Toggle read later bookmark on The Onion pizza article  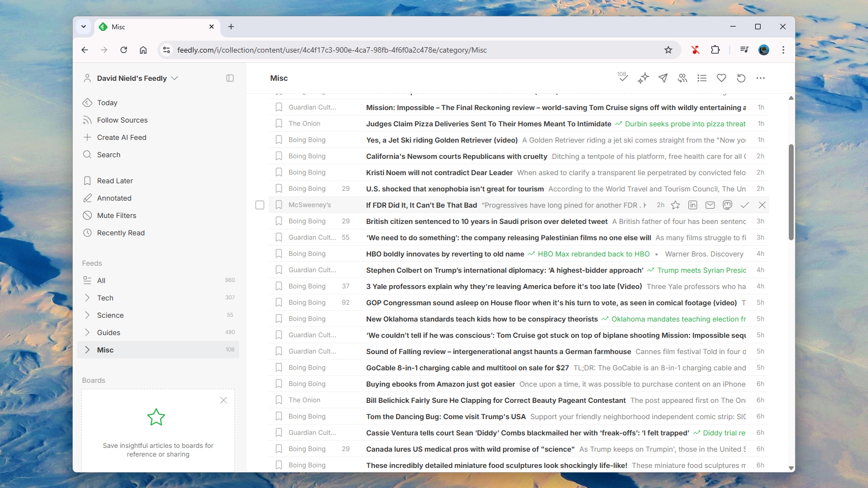pos(279,124)
